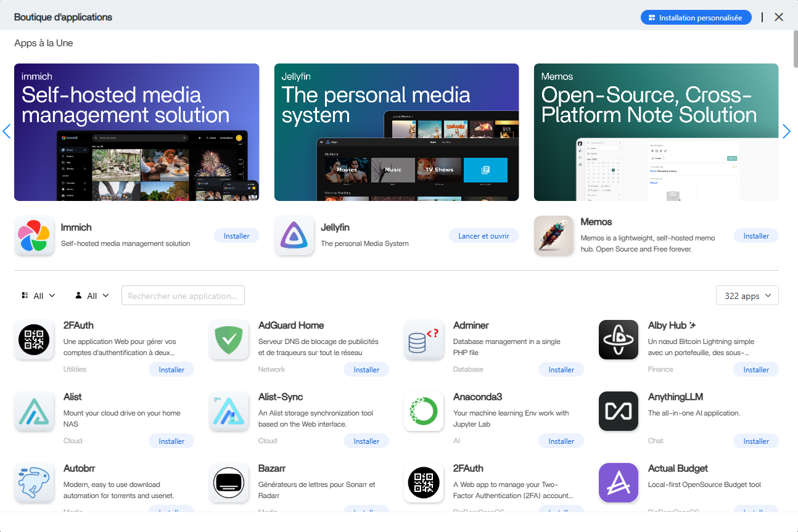Open the AdGuard Home shield icon
The image size is (798, 532).
pos(229,340)
